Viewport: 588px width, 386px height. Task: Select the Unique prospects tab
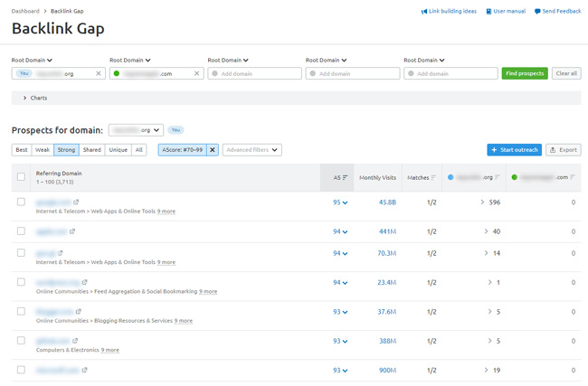119,150
